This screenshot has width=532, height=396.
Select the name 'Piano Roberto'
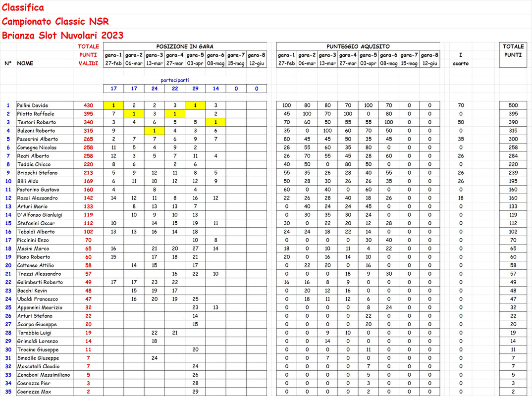pyautogui.click(x=34, y=257)
